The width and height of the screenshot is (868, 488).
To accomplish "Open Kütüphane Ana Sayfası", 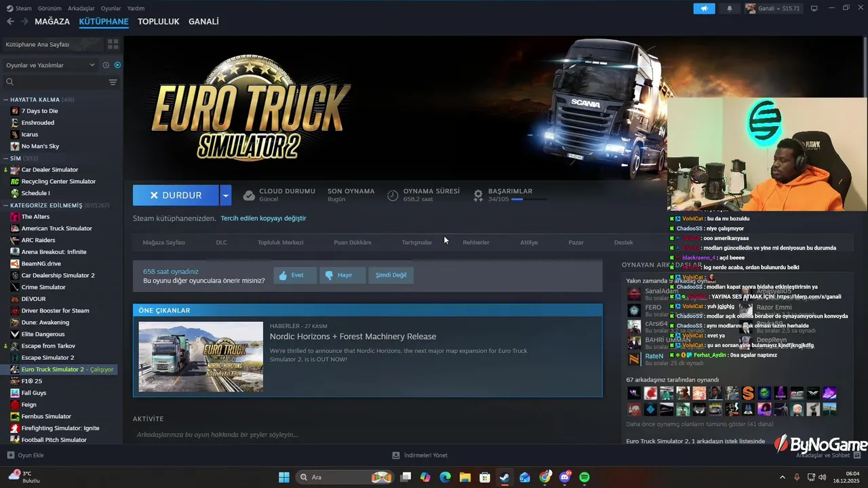I will pyautogui.click(x=53, y=44).
